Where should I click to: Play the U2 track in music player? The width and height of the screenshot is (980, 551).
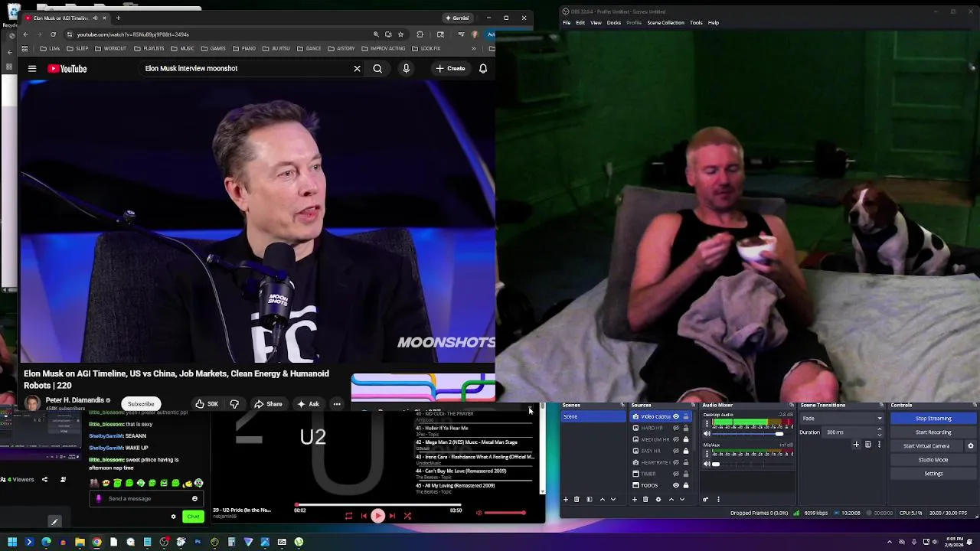coord(377,516)
